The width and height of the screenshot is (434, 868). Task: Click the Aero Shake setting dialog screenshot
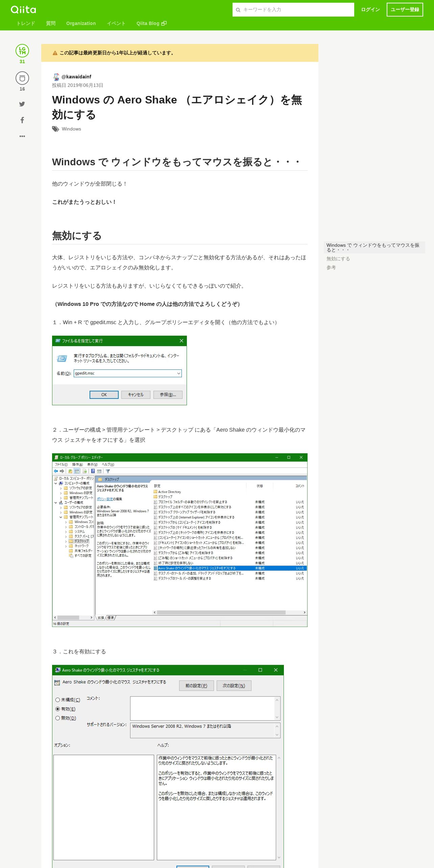click(168, 766)
